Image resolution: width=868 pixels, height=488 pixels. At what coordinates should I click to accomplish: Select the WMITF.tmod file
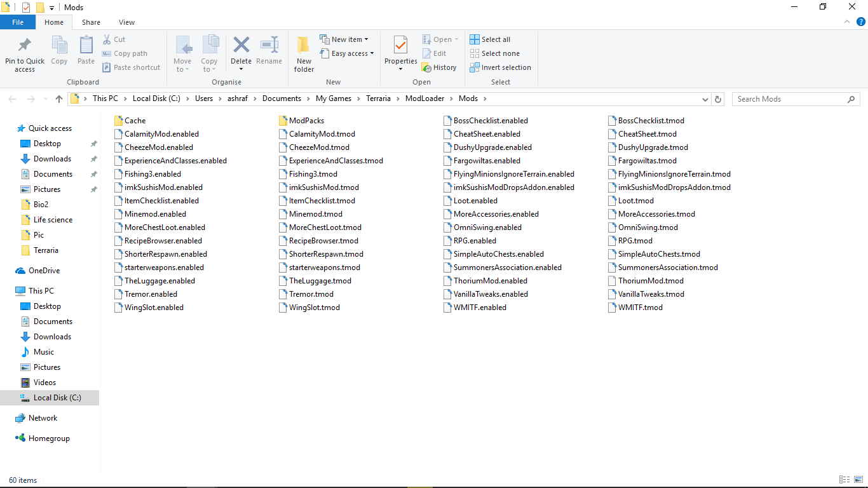pyautogui.click(x=635, y=308)
